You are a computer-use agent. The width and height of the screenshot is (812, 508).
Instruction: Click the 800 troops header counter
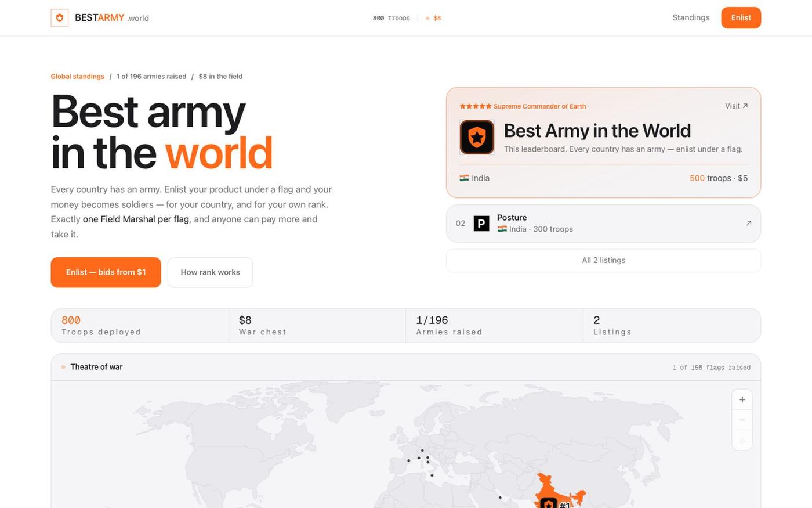[391, 18]
